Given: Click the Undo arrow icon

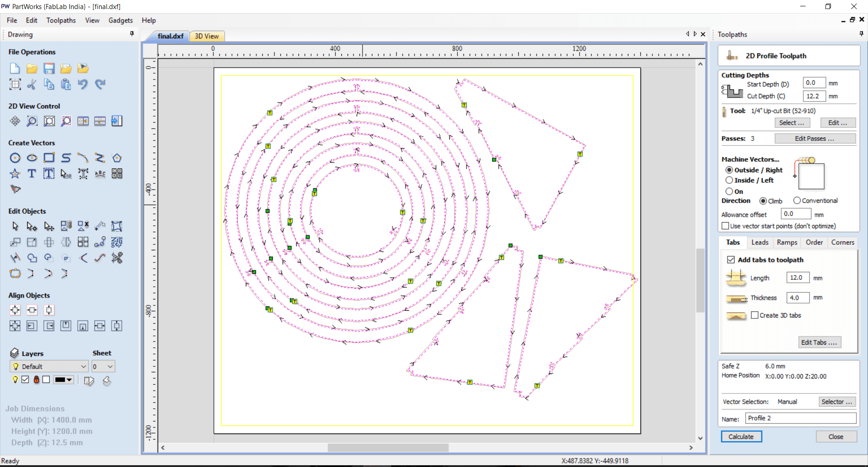Looking at the screenshot, I should (83, 84).
